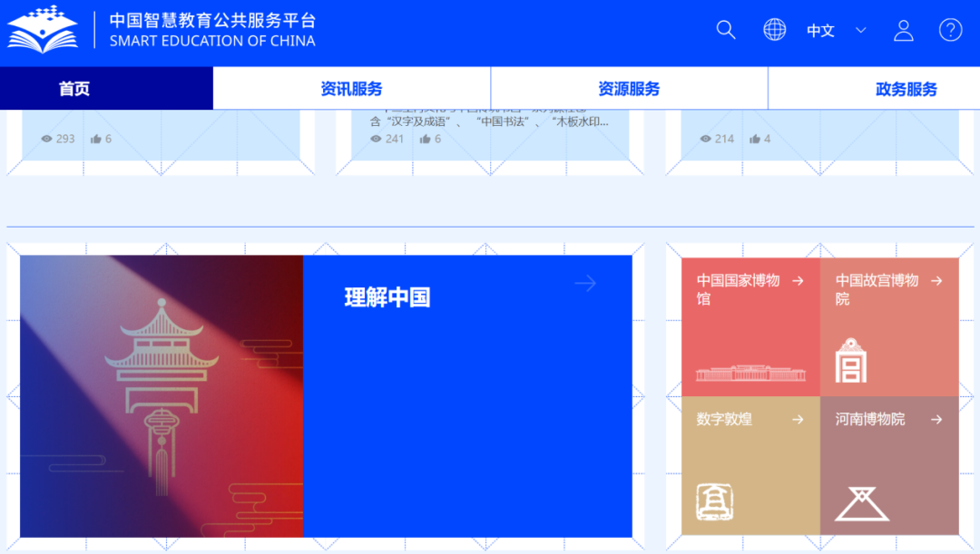Open the 数字敦煌 tile

click(x=750, y=465)
